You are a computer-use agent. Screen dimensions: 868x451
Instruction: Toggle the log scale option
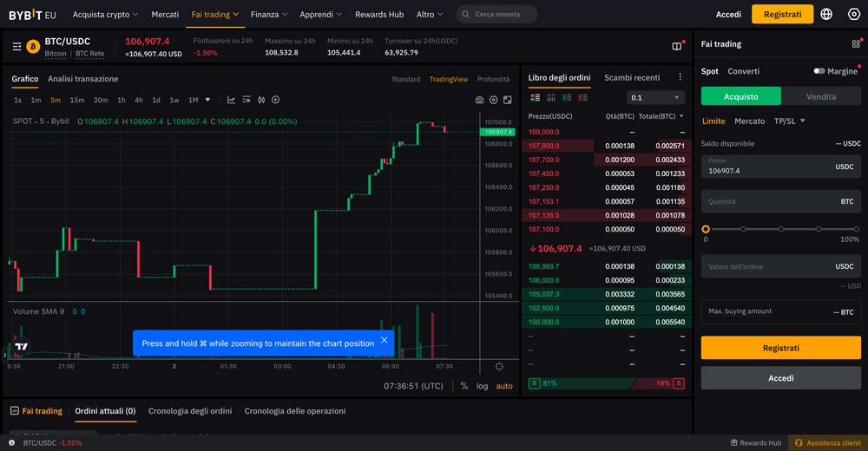coord(482,386)
